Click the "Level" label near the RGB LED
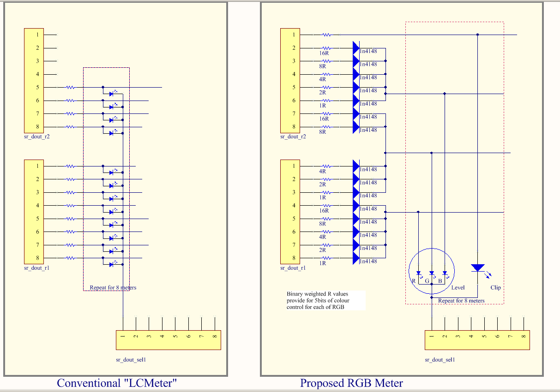Screen dimensions: 560x392 (x=458, y=287)
